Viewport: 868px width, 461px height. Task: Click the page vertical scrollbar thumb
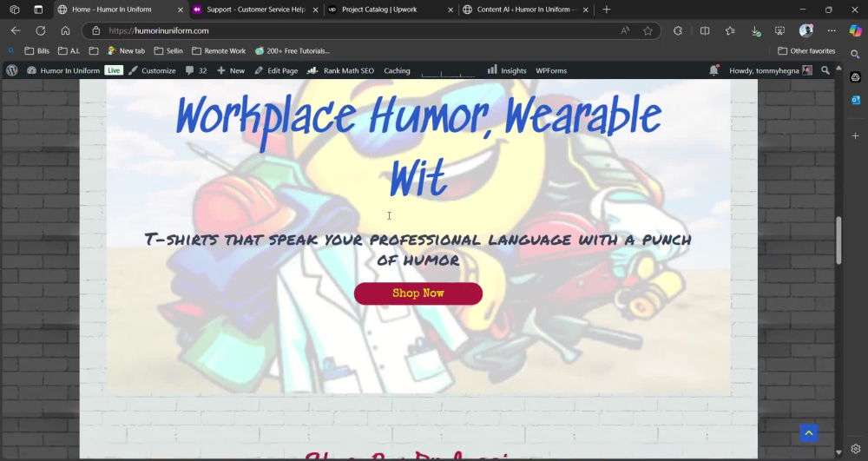pyautogui.click(x=838, y=240)
